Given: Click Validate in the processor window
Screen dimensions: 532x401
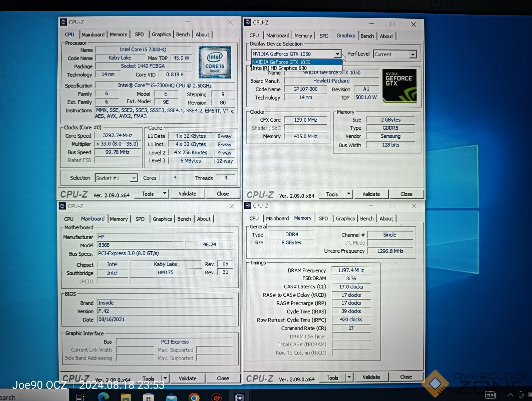Looking at the screenshot, I should [187, 193].
